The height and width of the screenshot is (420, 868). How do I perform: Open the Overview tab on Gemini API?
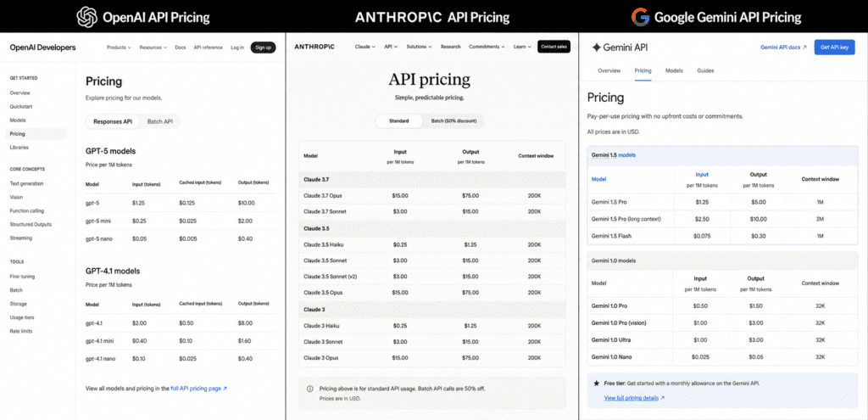[x=609, y=71]
